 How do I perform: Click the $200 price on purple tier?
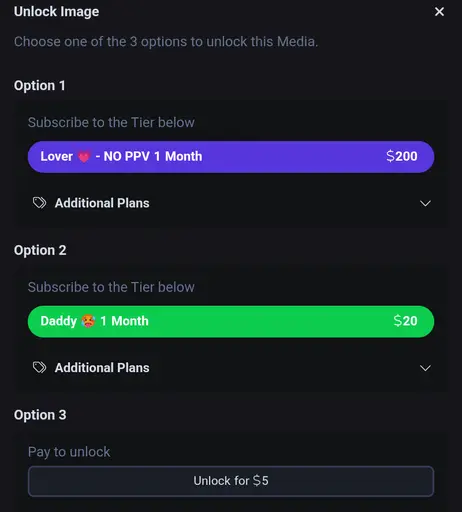pyautogui.click(x=402, y=156)
